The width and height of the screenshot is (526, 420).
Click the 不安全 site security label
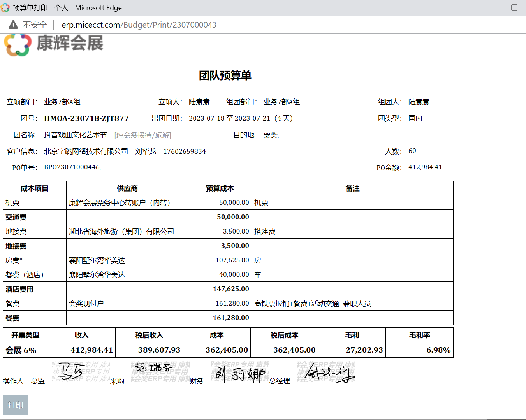[35, 25]
